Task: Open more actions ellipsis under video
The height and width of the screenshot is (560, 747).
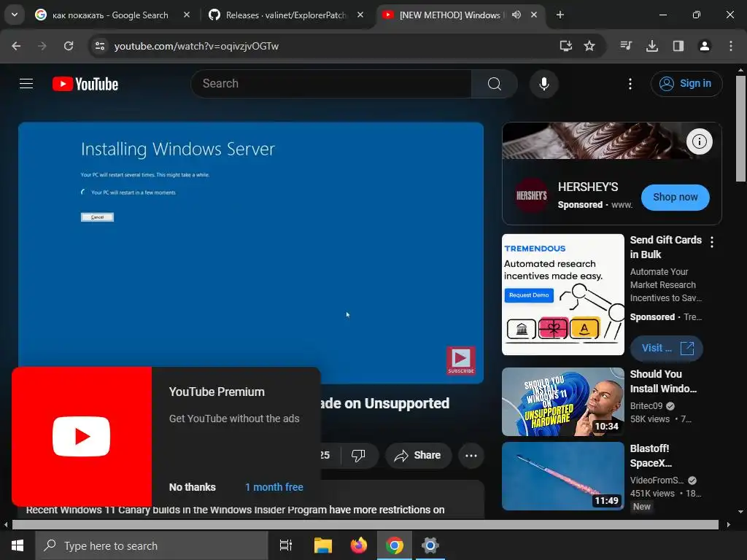Action: pyautogui.click(x=471, y=455)
